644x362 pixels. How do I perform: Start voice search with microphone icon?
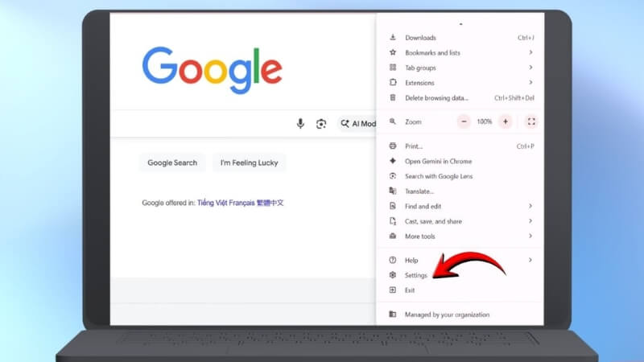coord(300,124)
